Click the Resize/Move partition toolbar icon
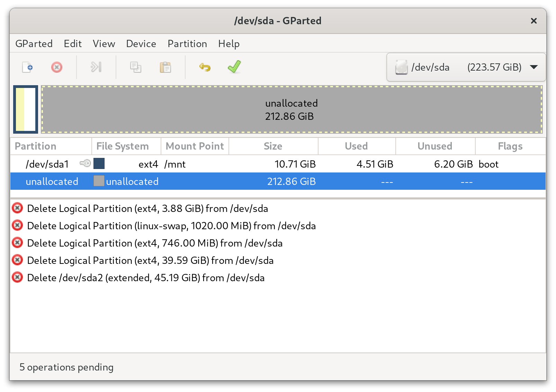The height and width of the screenshot is (392, 556). point(96,67)
